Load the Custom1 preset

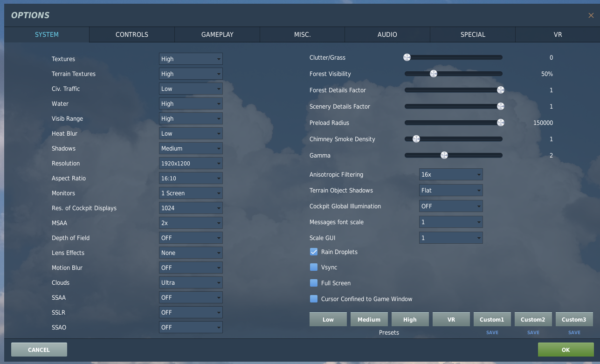[492, 319]
